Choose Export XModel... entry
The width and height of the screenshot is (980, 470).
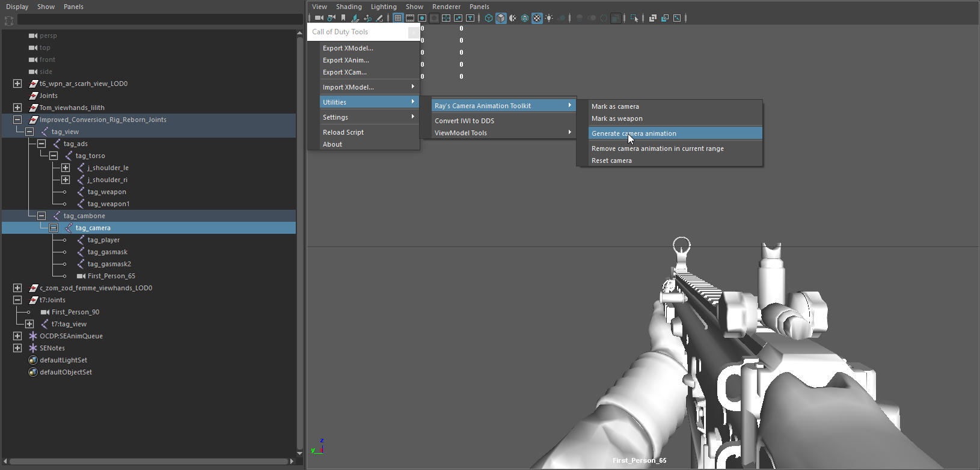(369, 48)
